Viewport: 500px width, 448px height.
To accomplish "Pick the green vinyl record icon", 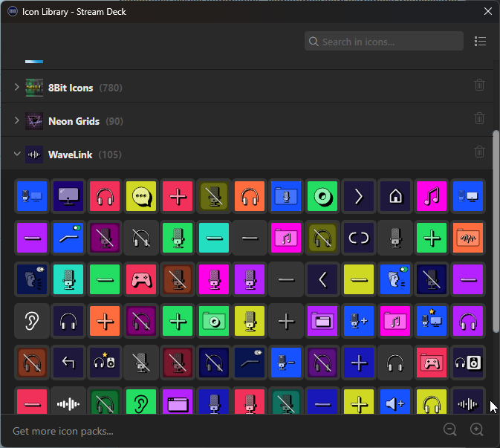I will 322,196.
